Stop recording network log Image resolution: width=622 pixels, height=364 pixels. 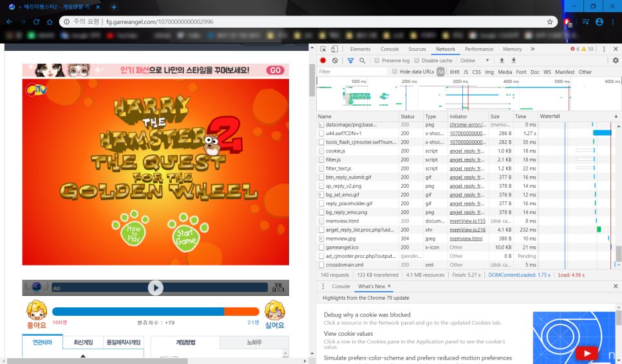click(323, 60)
